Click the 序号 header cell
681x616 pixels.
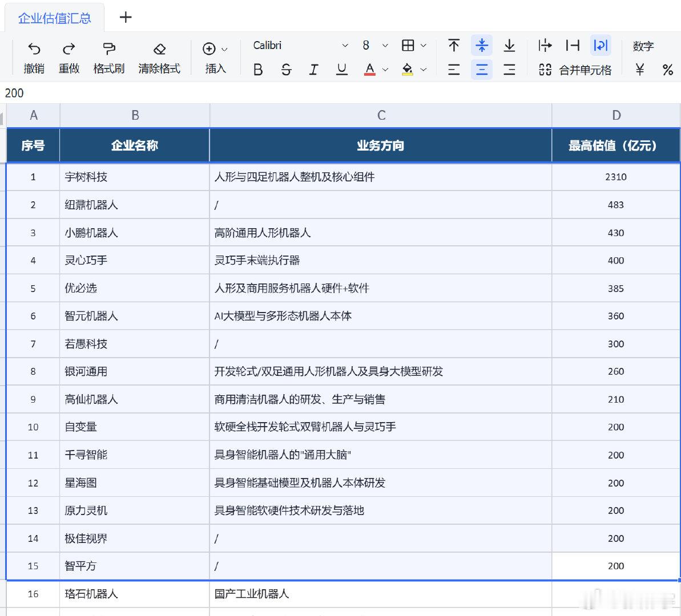click(x=33, y=145)
